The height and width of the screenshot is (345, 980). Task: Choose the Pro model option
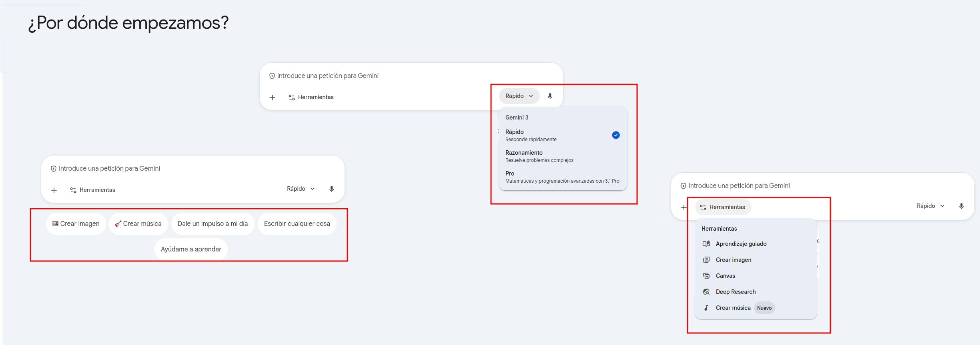point(563,177)
